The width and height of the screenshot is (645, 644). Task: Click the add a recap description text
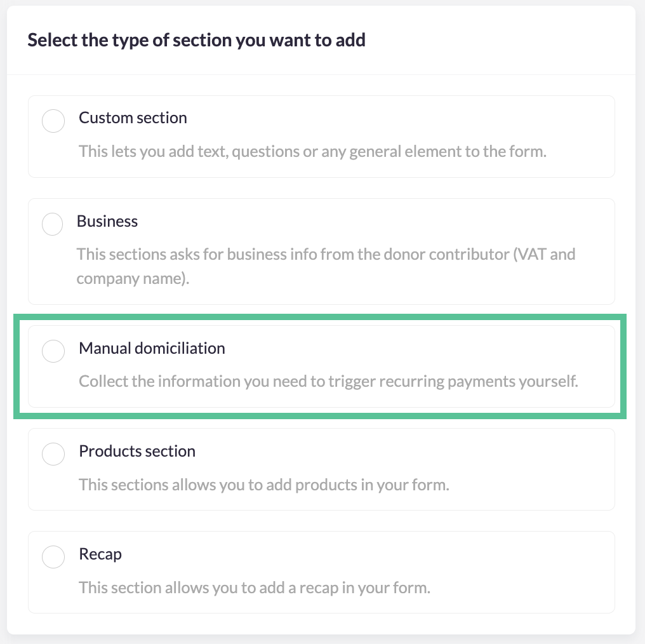(x=255, y=587)
